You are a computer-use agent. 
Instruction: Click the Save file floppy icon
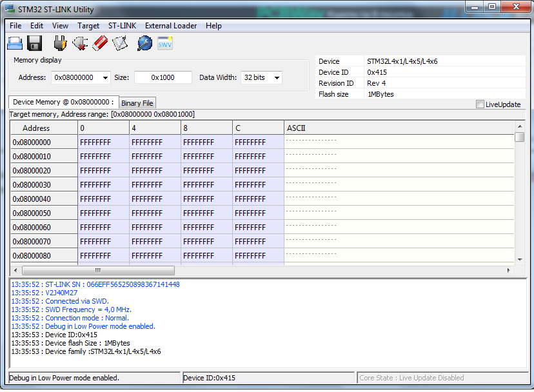point(34,44)
